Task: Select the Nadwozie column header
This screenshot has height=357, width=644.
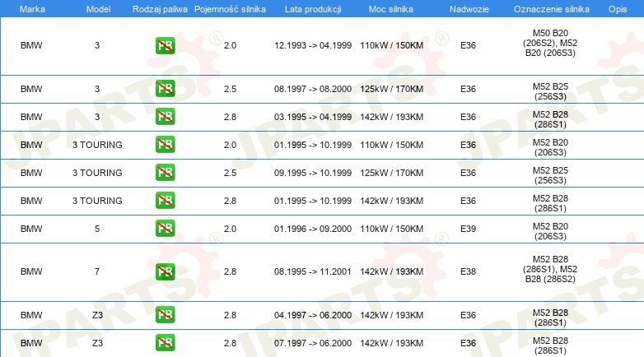Action: point(469,9)
